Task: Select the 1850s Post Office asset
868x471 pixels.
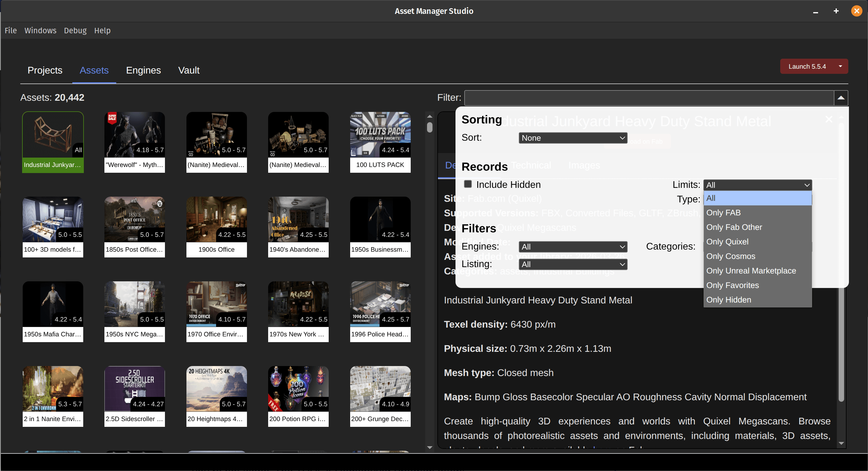Action: 134,227
